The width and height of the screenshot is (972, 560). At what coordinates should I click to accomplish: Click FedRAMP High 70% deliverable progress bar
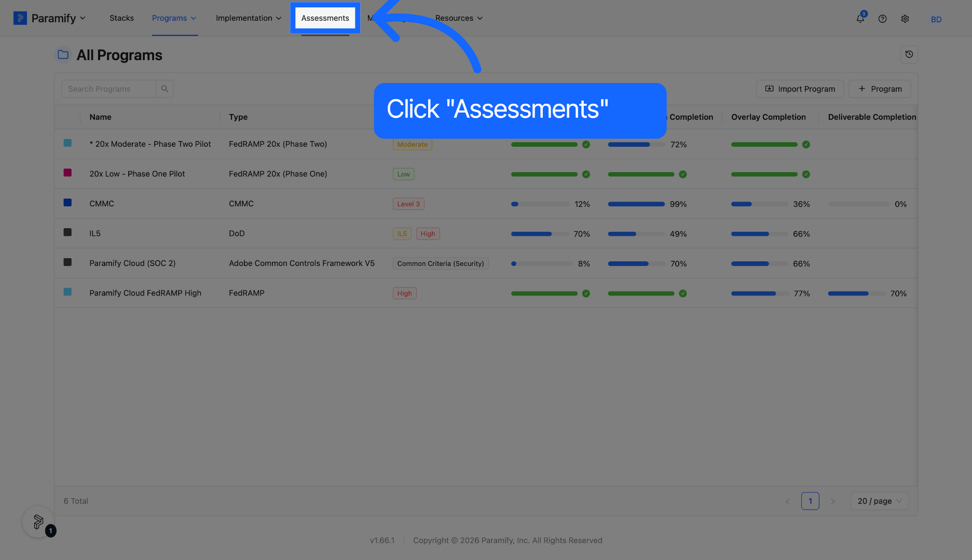(857, 293)
